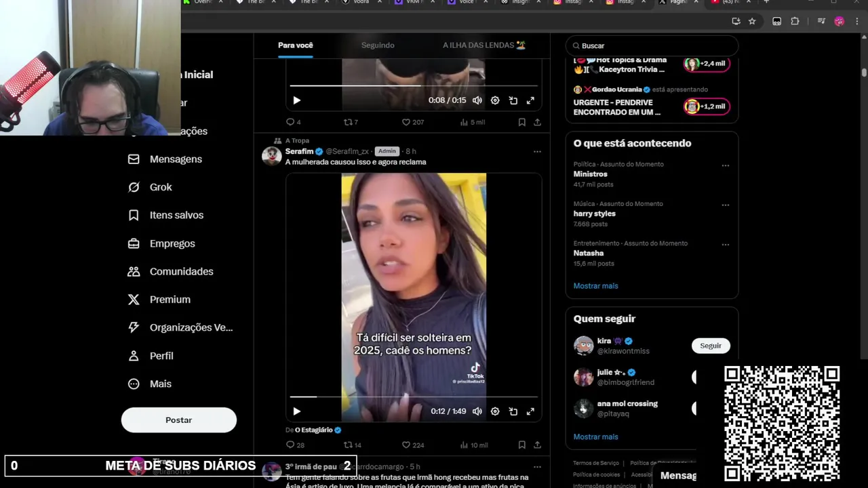Viewport: 868px width, 488px height.
Task: Like the post with 224 likes
Action: point(413,445)
